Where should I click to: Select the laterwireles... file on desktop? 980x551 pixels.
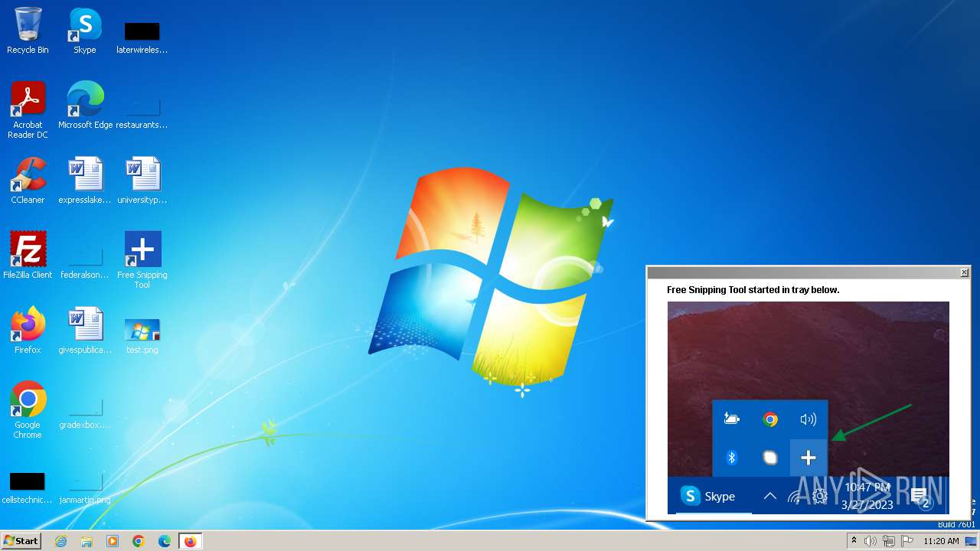142,37
